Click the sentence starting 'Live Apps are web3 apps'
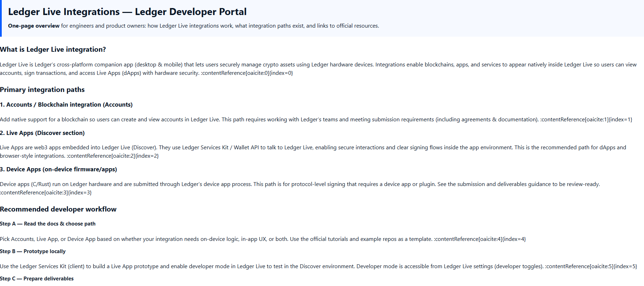Viewport: 644px width, 286px height. coord(79,148)
